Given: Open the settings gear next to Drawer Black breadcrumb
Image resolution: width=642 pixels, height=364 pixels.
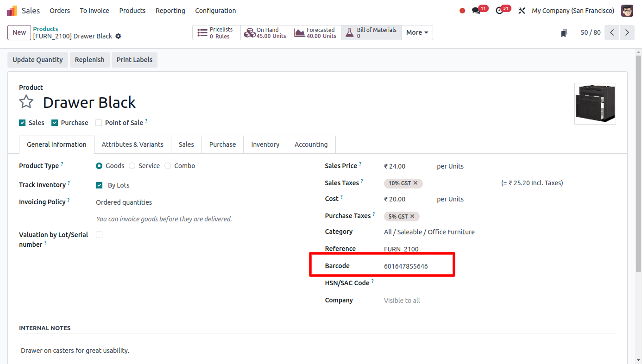Looking at the screenshot, I should [x=118, y=36].
